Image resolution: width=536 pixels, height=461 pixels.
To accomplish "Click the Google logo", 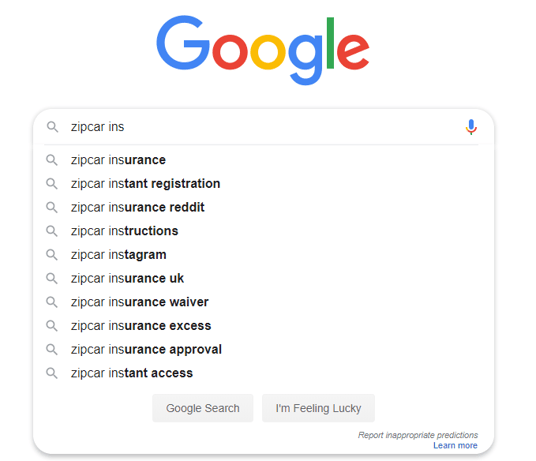I will tap(263, 50).
